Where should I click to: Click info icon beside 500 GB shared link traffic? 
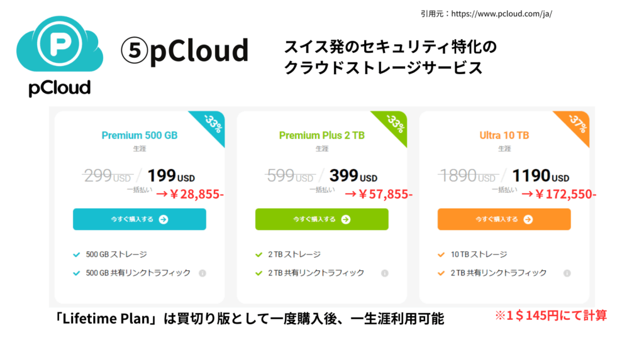tap(203, 273)
